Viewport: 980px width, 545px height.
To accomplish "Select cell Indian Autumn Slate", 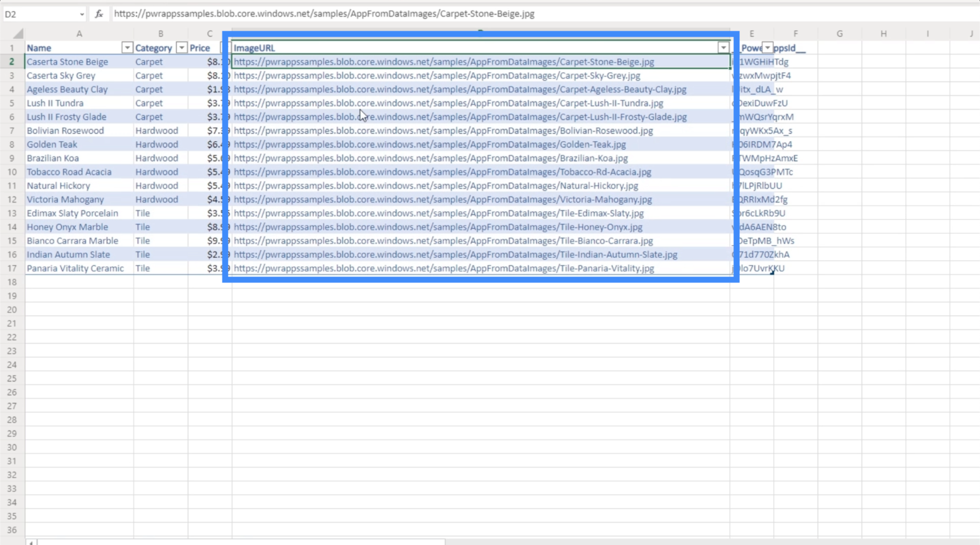I will pos(79,254).
